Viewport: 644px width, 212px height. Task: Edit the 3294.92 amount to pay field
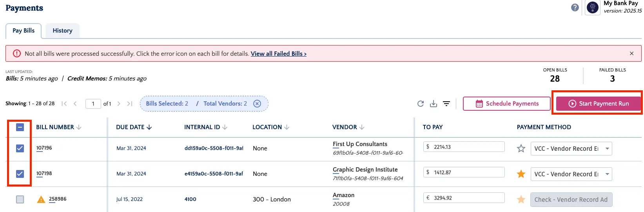(x=464, y=198)
